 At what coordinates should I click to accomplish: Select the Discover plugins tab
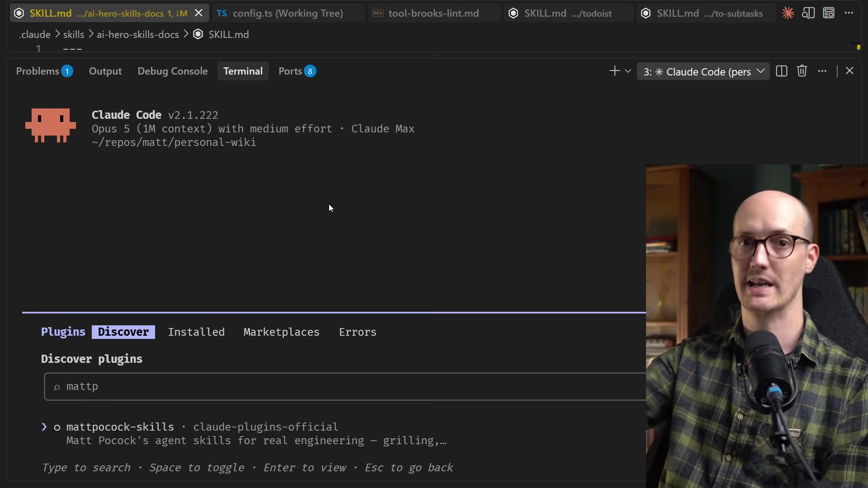(x=123, y=332)
